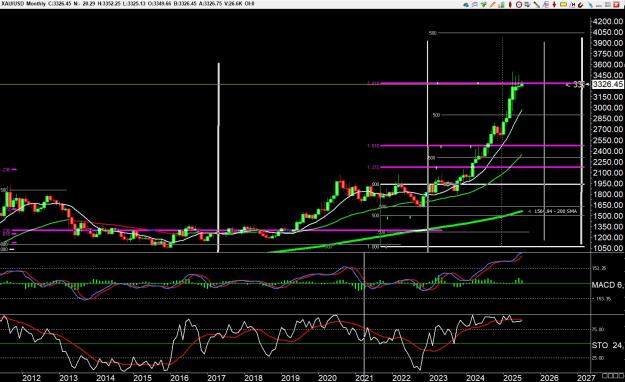
Task: Select the yellow rectangle tool icon
Action: point(563,4)
